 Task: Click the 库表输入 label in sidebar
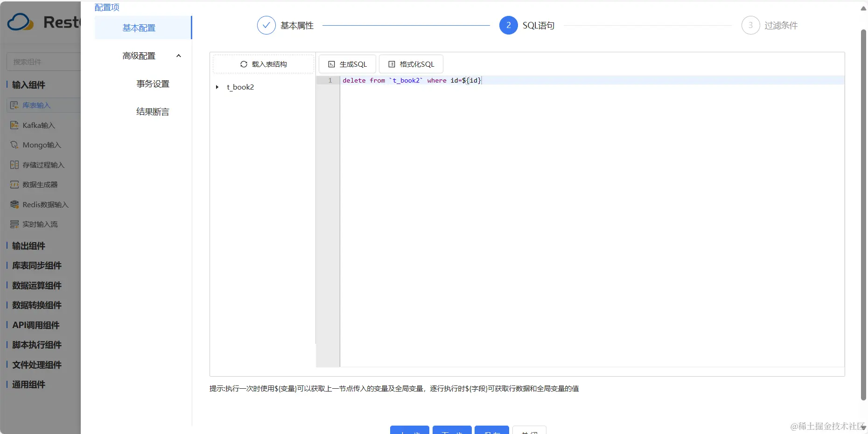(x=36, y=105)
